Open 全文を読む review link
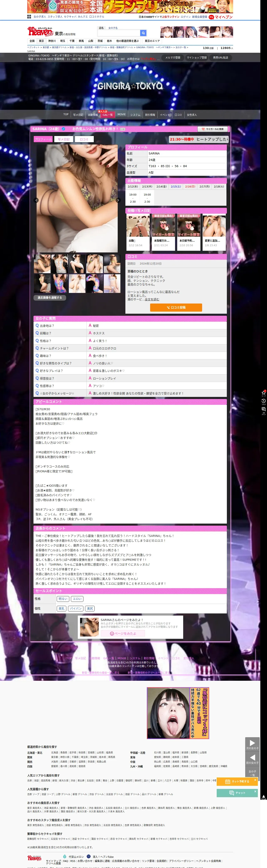This screenshot has width=267, height=868. (x=152, y=299)
